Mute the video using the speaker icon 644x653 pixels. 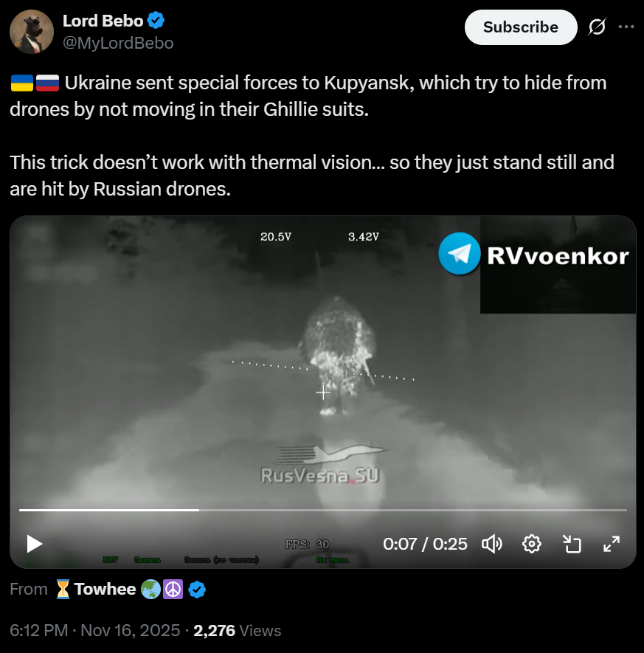(491, 544)
